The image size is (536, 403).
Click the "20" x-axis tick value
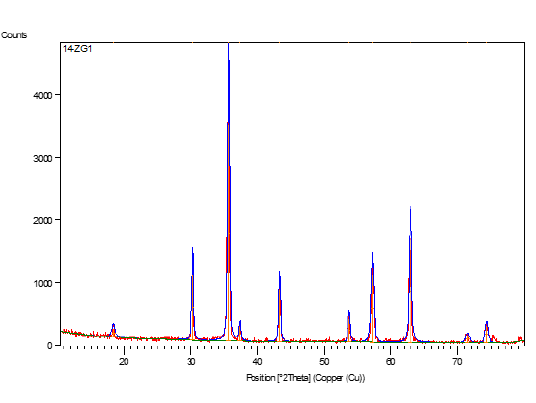(124, 362)
